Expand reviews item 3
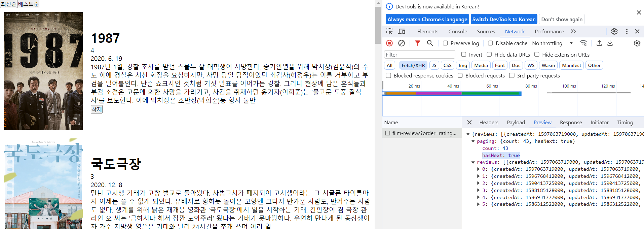 click(479, 190)
